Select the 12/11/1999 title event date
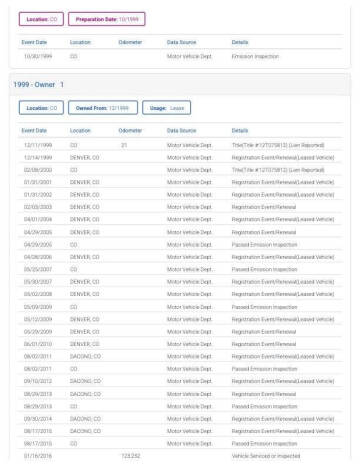 pyautogui.click(x=38, y=145)
